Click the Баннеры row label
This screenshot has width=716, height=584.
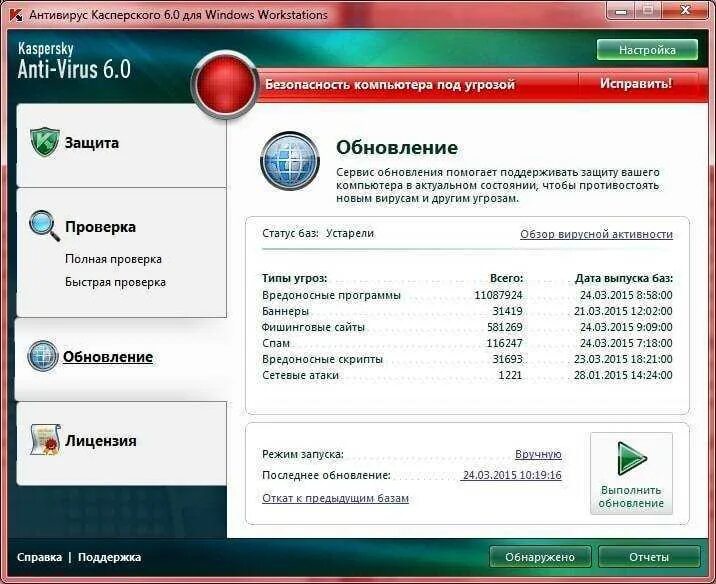click(285, 311)
